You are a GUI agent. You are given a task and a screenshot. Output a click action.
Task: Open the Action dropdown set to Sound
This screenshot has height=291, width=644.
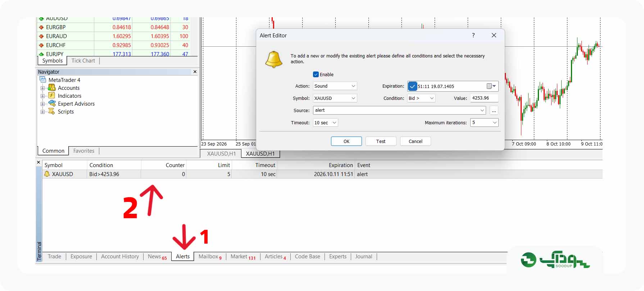click(335, 86)
